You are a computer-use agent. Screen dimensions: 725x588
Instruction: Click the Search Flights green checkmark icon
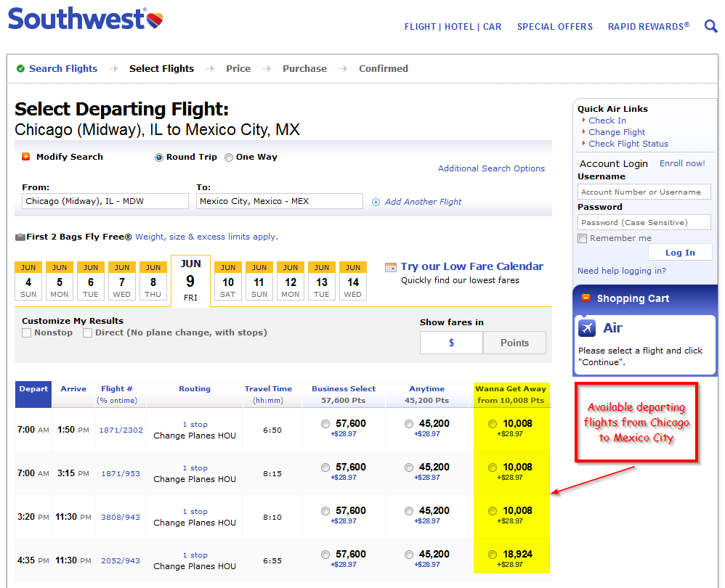tap(20, 69)
